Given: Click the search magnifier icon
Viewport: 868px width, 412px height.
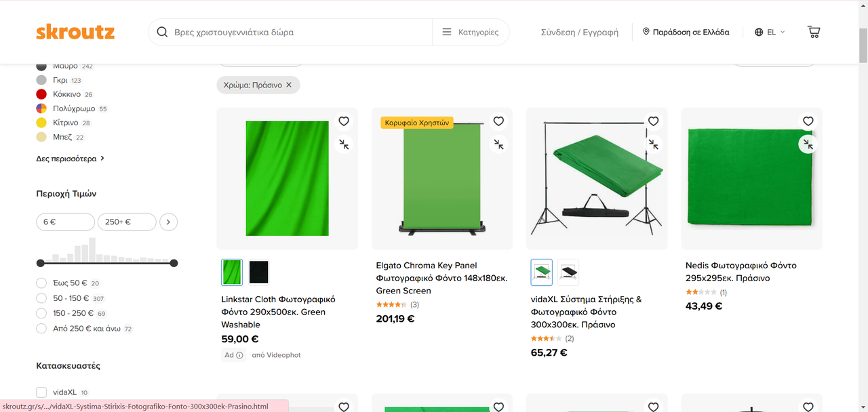Looking at the screenshot, I should click(x=162, y=32).
